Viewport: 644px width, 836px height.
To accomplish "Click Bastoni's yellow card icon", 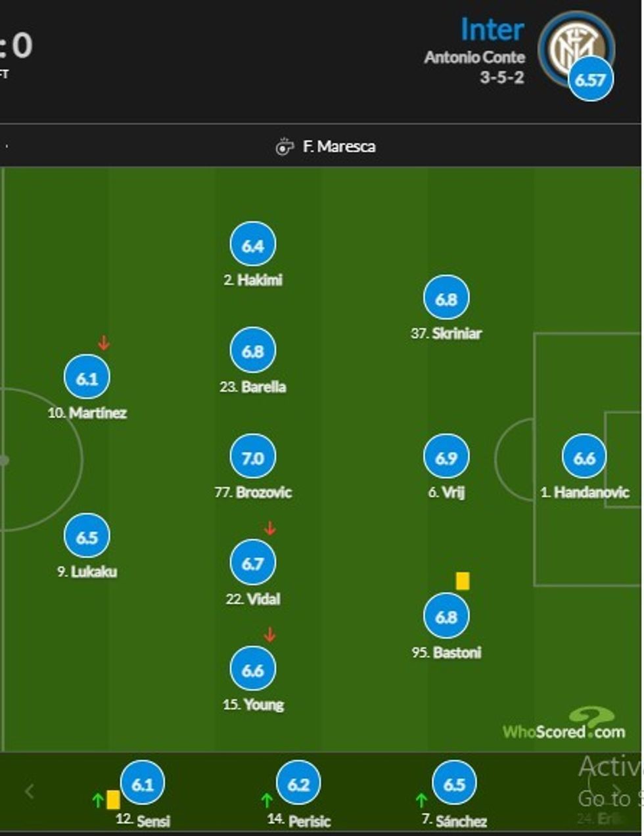I will 463,580.
